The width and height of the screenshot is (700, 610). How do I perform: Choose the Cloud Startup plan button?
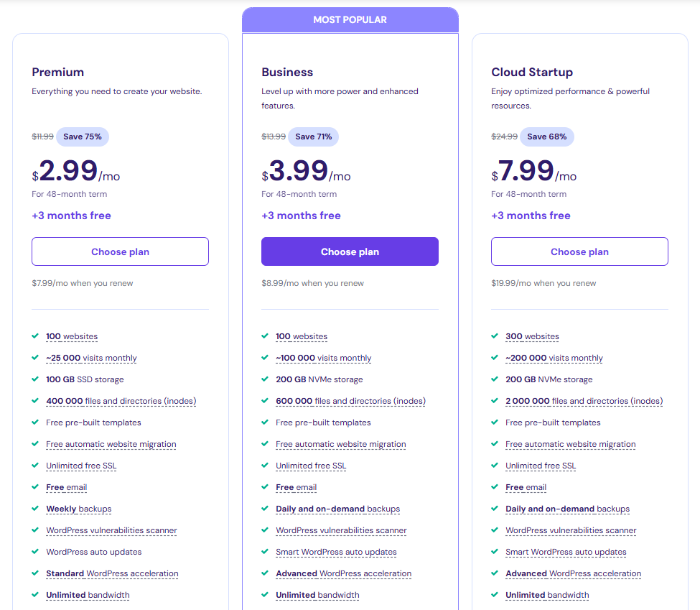click(579, 251)
